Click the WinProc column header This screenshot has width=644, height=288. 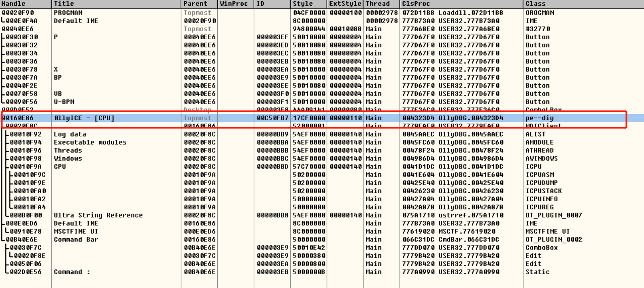click(x=236, y=4)
